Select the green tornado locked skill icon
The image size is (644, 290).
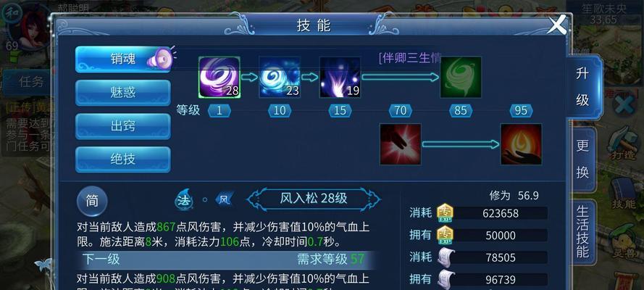point(461,78)
